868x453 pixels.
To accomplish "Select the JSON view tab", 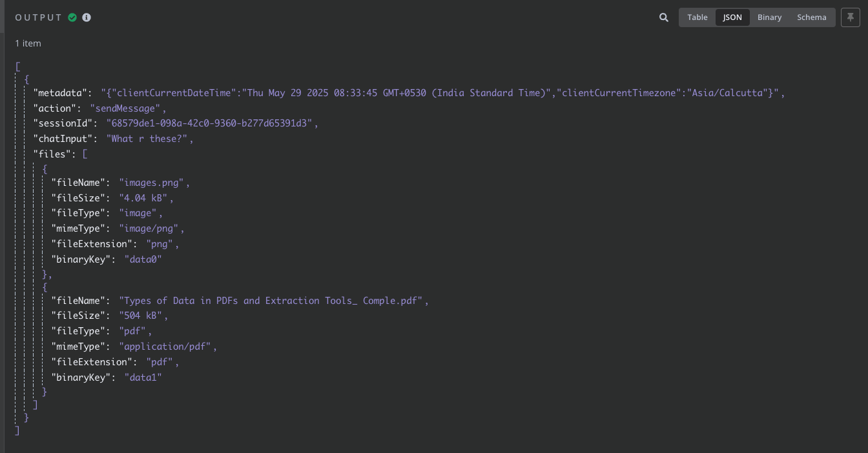I will pos(732,17).
